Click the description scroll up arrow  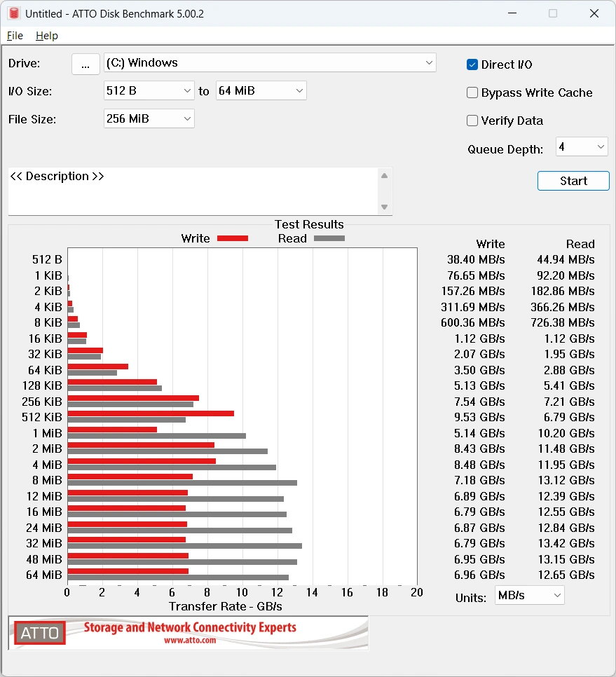[384, 176]
